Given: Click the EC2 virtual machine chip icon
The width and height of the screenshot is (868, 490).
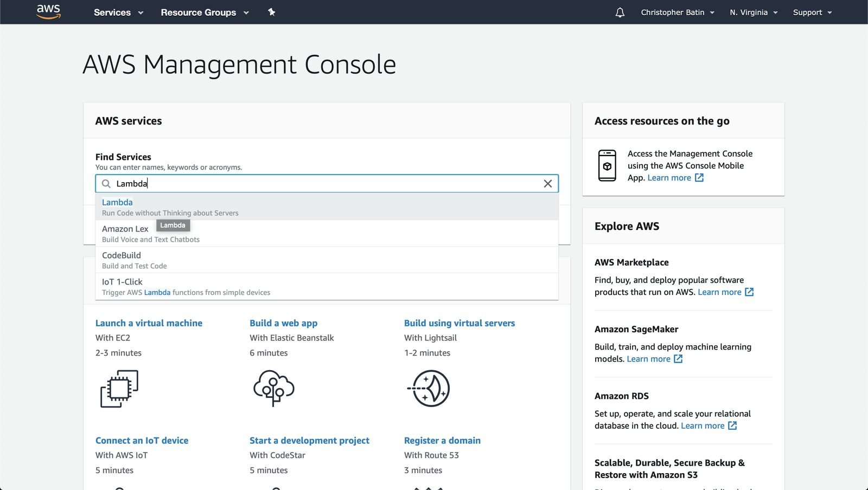Looking at the screenshot, I should click(119, 389).
